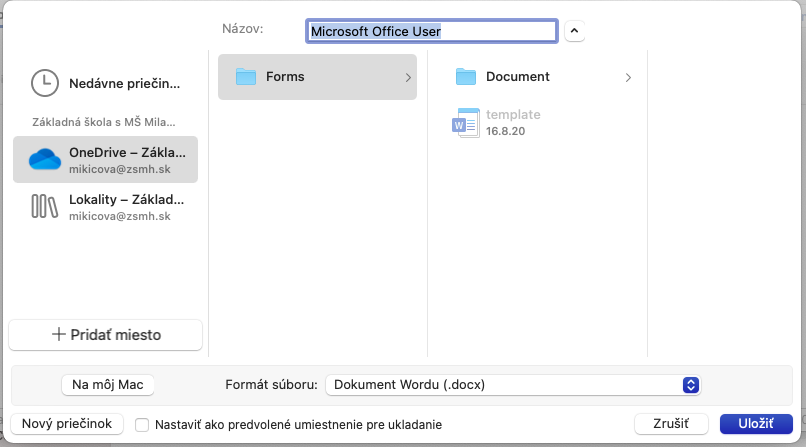Click the plus icon in Pridať miesto
The width and height of the screenshot is (806, 447).
tap(58, 335)
